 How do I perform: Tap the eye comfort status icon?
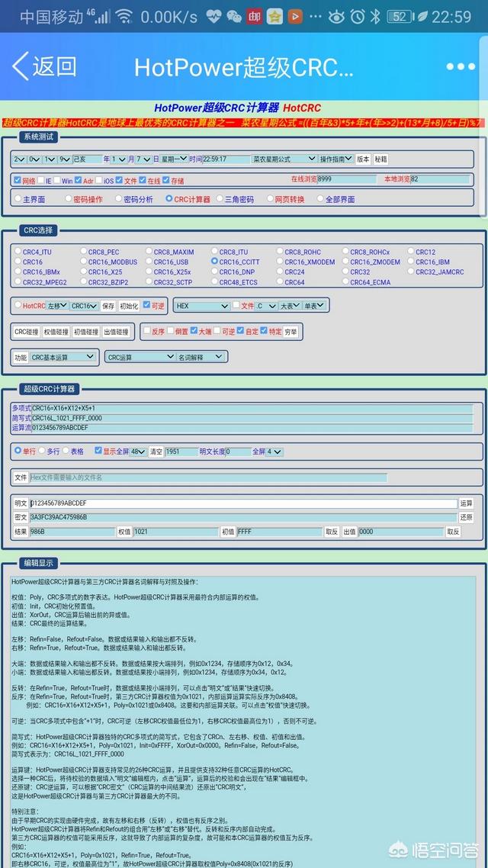tap(335, 17)
